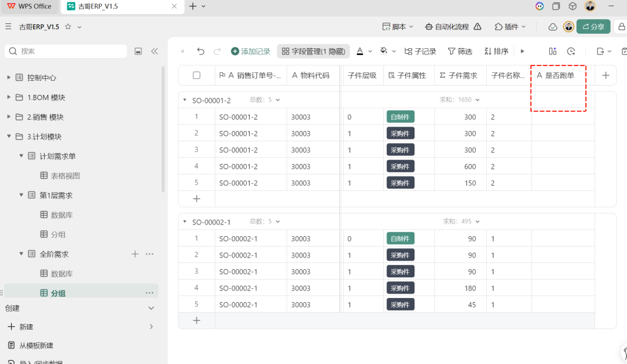Viewport: 627px width, 364px height.
Task: Click the sidebar layout toggle icon
Action: pyautogui.click(x=138, y=51)
